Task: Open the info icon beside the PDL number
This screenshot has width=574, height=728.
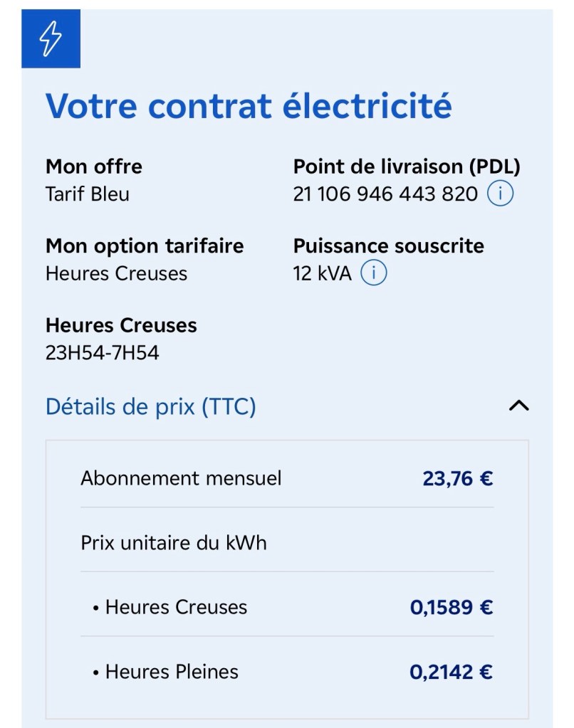Action: tap(500, 194)
